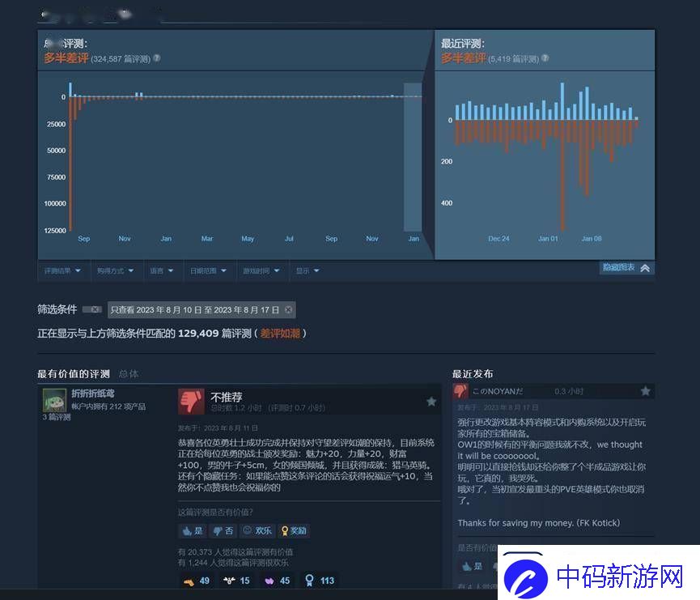The width and height of the screenshot is (700, 600).
Task: Mark 折折折纸鸢's review as 欢乐
Action: (x=257, y=530)
